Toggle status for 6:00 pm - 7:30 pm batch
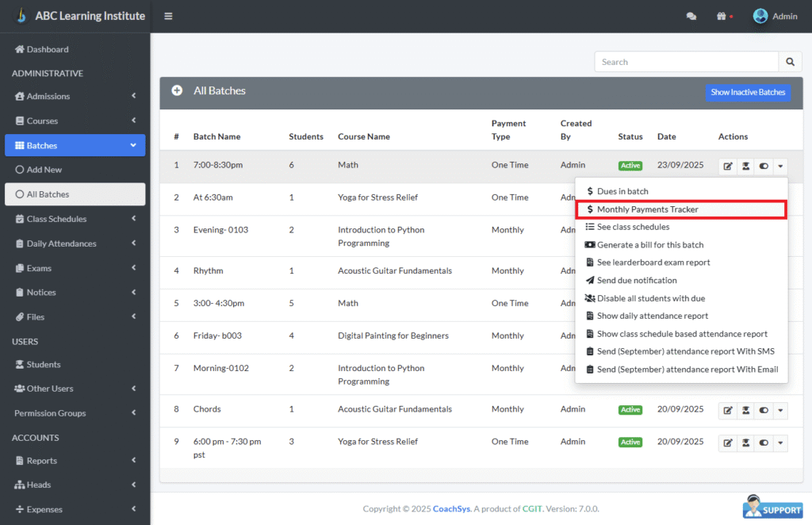The width and height of the screenshot is (812, 525). tap(764, 443)
